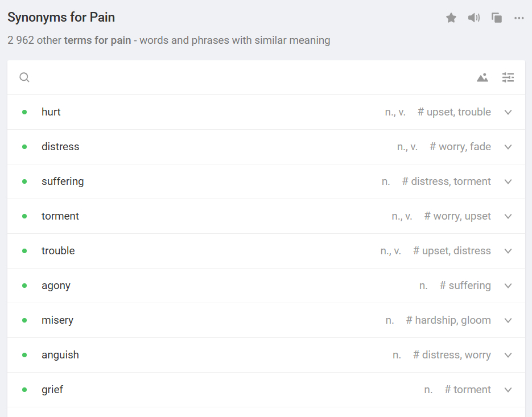Expand the grief row chevron

point(508,390)
